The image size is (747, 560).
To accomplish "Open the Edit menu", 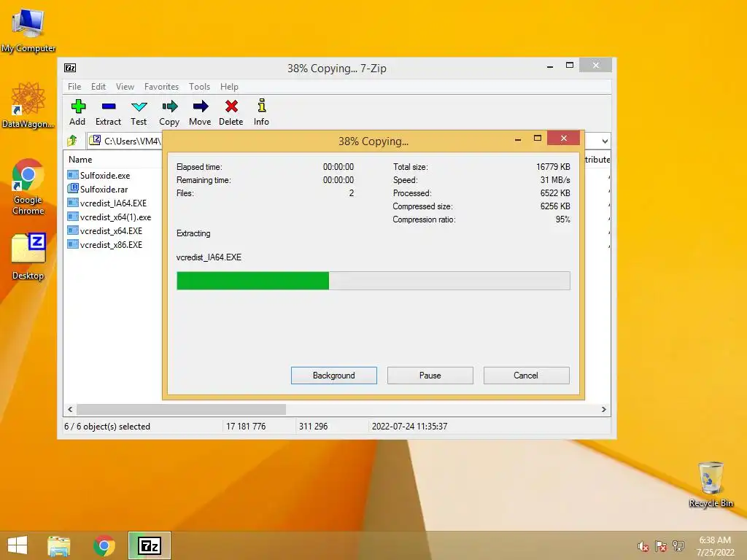I will click(x=98, y=87).
